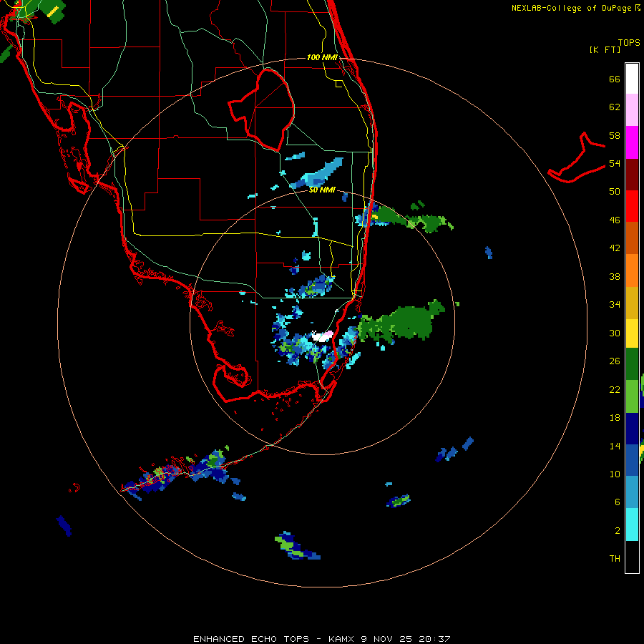Click the legend value 42
This screenshot has width=644, height=644.
point(615,248)
